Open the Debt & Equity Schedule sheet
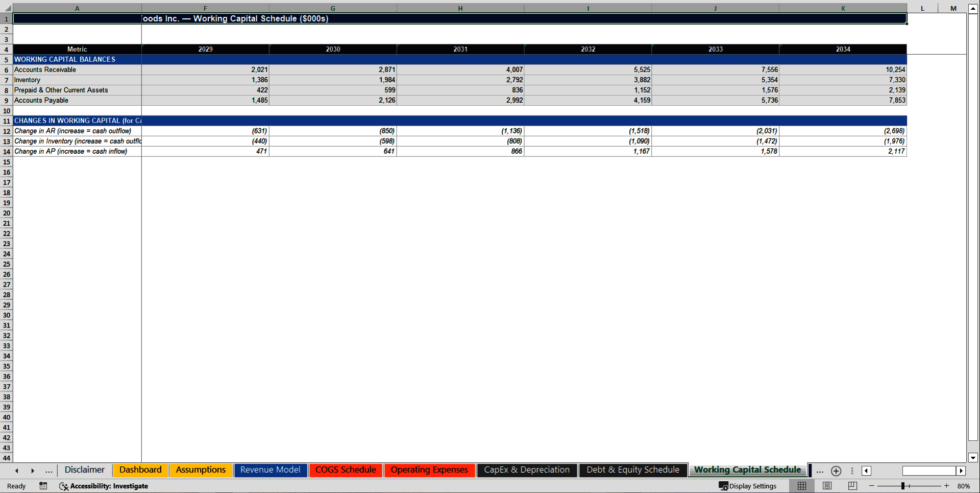 632,469
